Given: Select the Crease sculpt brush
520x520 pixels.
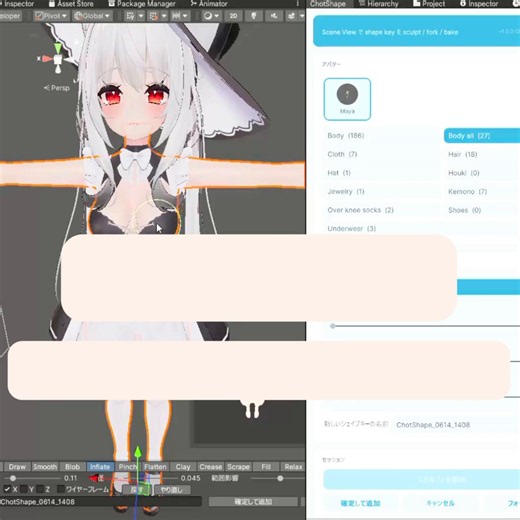Looking at the screenshot, I should coord(211,467).
